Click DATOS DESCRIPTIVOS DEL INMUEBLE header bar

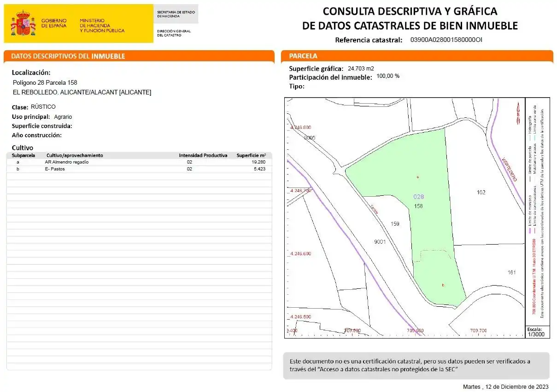coord(140,56)
